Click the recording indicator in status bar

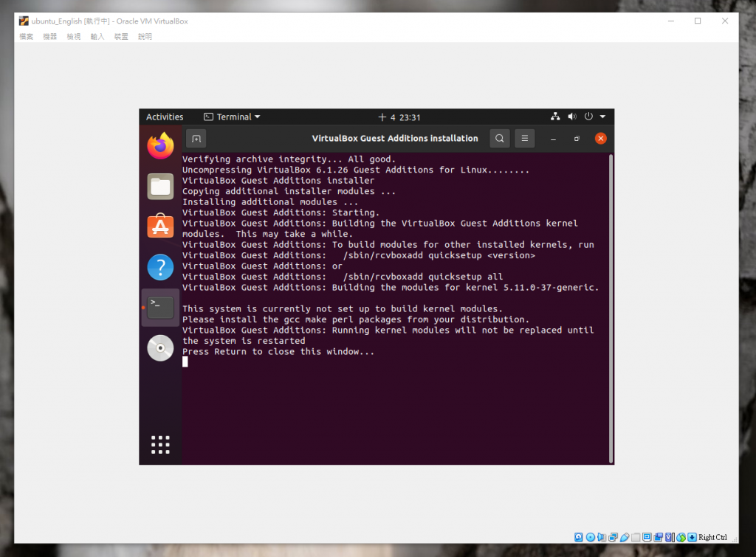click(x=658, y=537)
